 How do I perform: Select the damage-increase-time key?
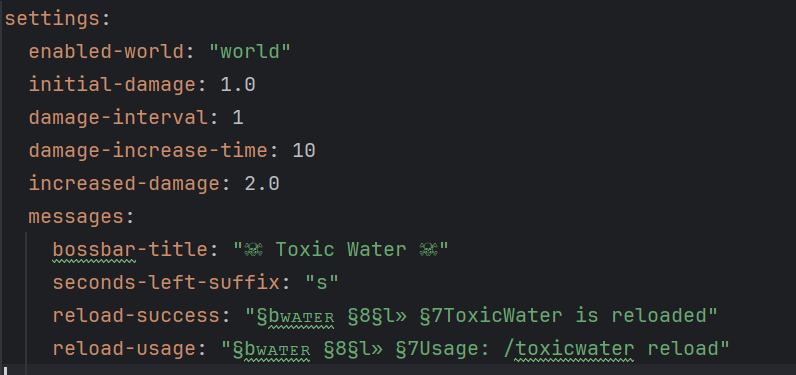148,151
